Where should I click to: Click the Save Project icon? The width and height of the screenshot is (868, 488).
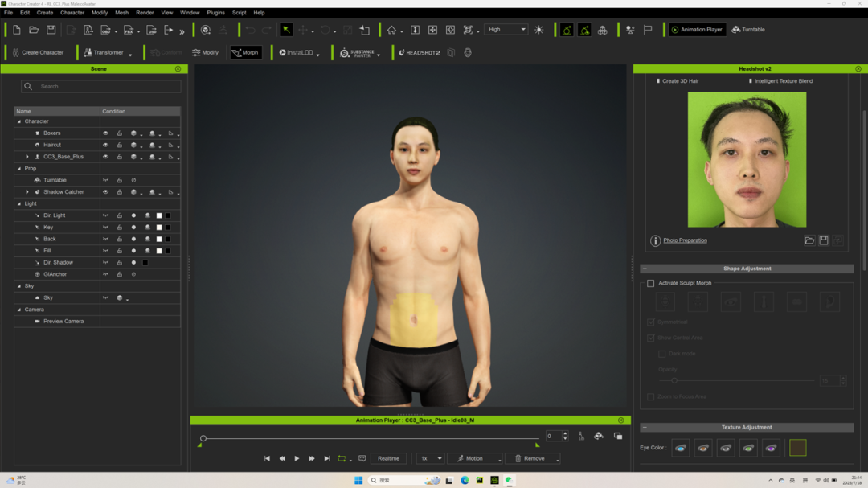(x=51, y=30)
